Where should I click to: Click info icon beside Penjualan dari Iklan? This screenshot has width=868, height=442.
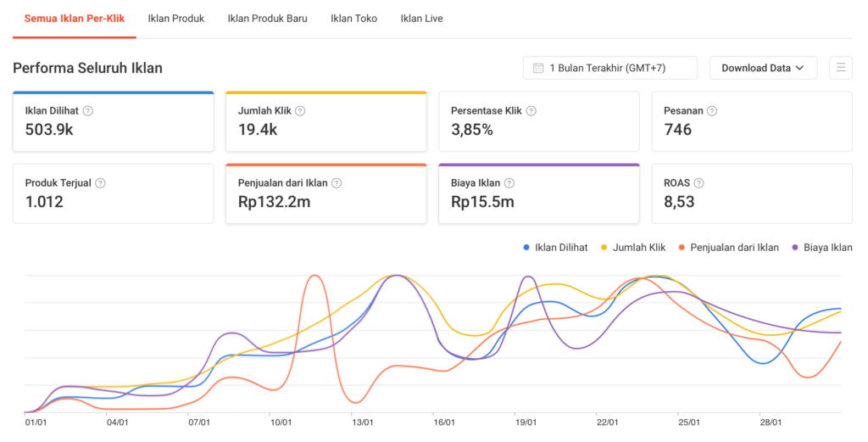[337, 182]
